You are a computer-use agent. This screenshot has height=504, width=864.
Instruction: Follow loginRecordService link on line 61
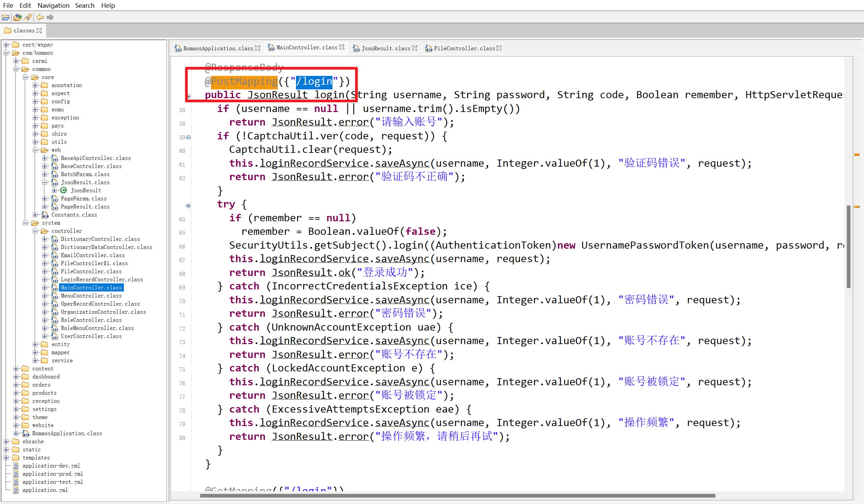(314, 163)
